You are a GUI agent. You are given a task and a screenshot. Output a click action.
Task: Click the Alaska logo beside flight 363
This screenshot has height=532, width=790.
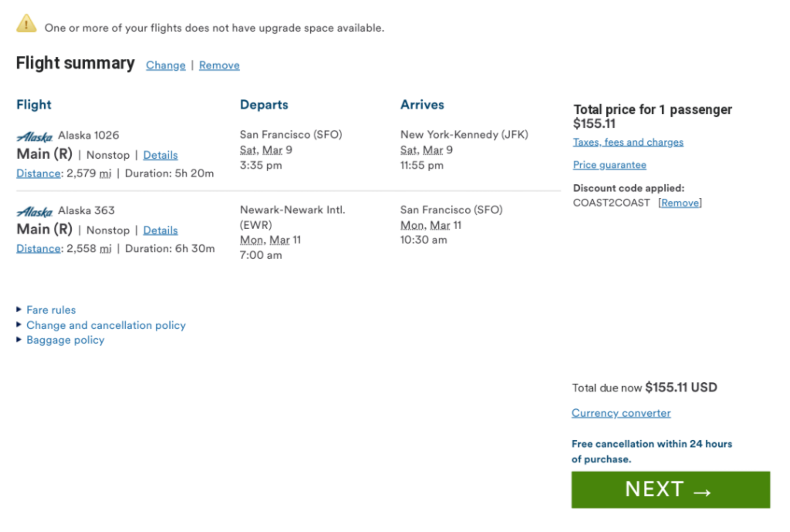pos(35,212)
